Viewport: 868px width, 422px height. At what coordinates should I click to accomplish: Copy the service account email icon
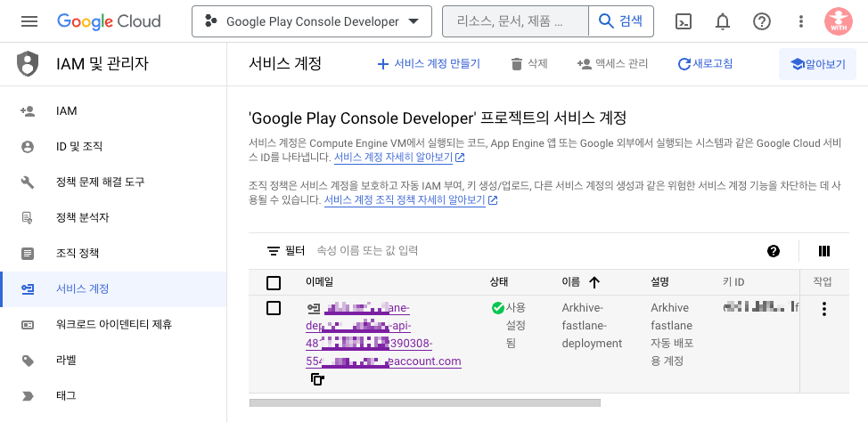click(x=317, y=379)
